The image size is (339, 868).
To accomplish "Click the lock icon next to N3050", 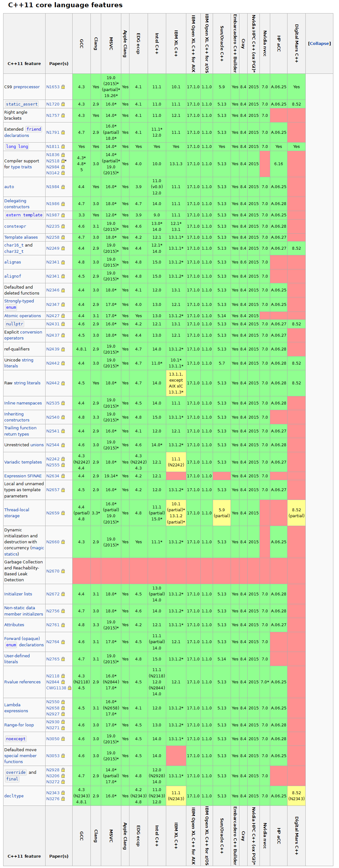I will click(x=63, y=739).
